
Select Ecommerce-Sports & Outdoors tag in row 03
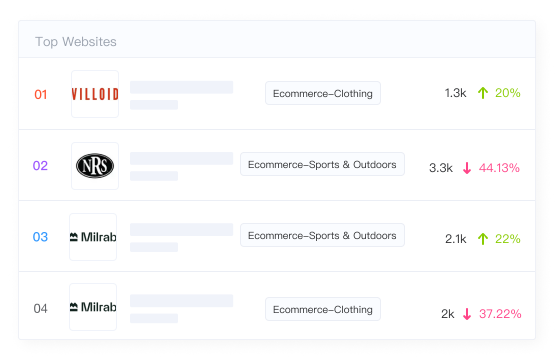click(x=322, y=235)
